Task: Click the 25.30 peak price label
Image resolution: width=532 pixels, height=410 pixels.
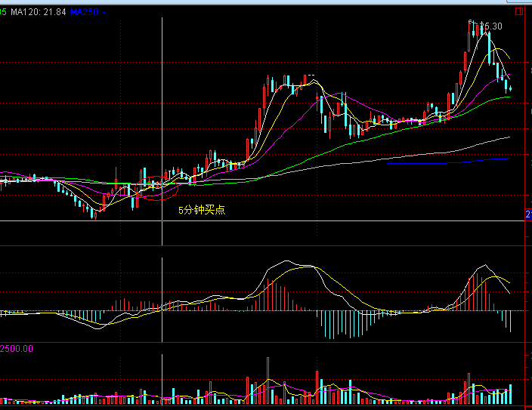Action: coord(490,26)
